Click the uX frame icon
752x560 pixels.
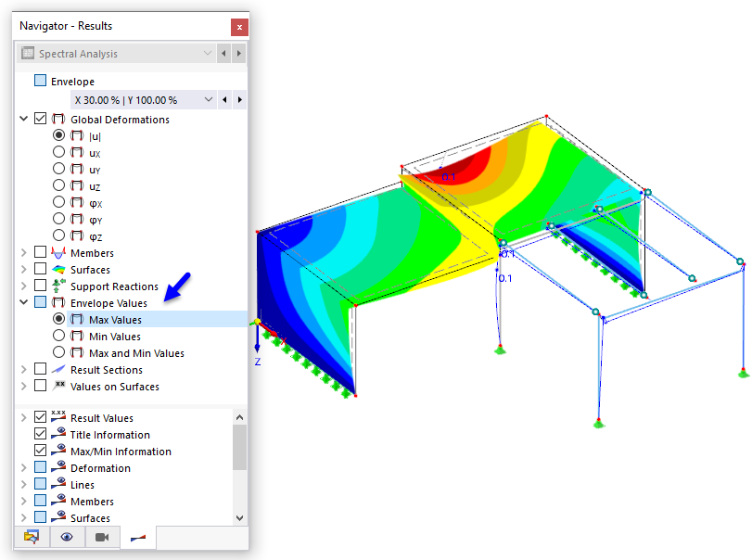[x=77, y=152]
